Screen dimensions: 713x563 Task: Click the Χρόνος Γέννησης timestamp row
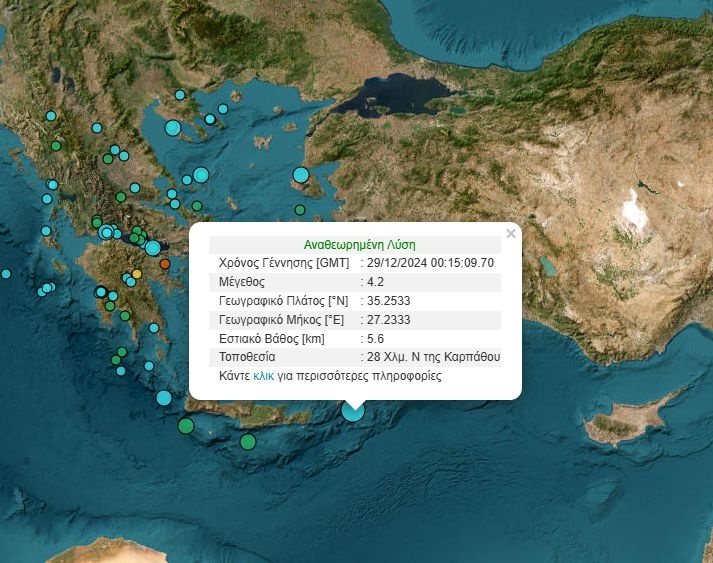(x=354, y=263)
